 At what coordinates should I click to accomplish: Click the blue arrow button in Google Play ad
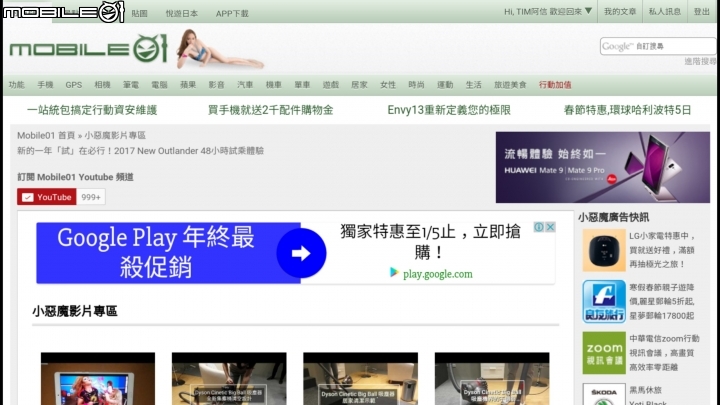pos(301,253)
